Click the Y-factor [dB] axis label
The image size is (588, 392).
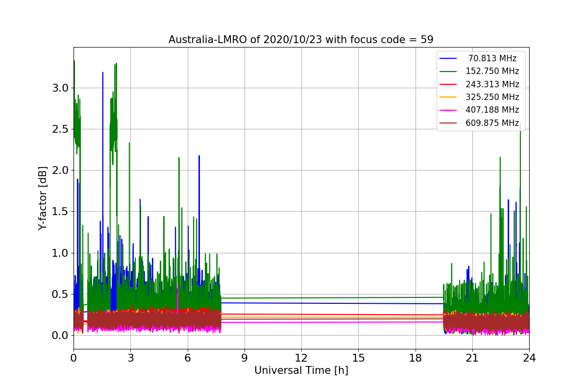tap(43, 198)
